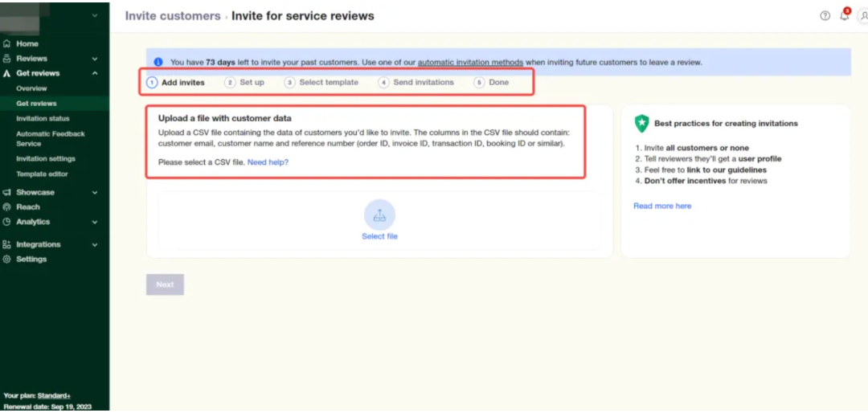Click the Need help? link
This screenshot has height=413, width=868.
coord(268,162)
